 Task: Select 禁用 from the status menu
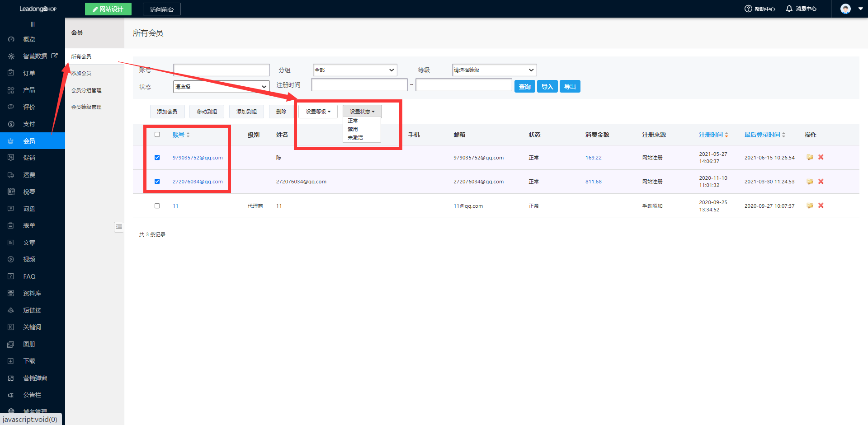pos(353,129)
